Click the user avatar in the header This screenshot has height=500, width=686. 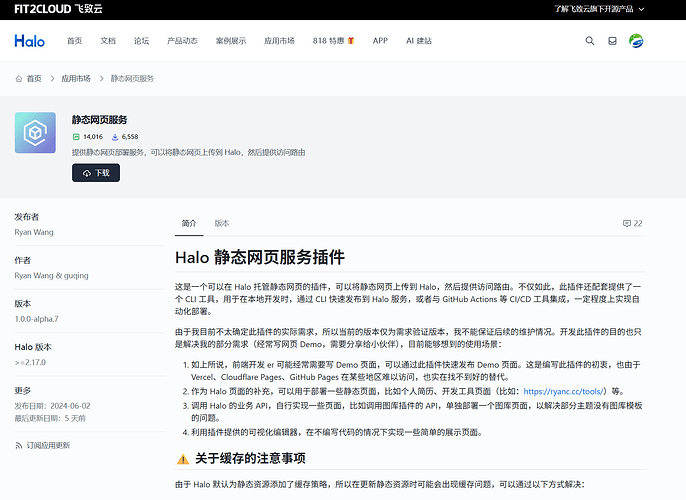[636, 41]
